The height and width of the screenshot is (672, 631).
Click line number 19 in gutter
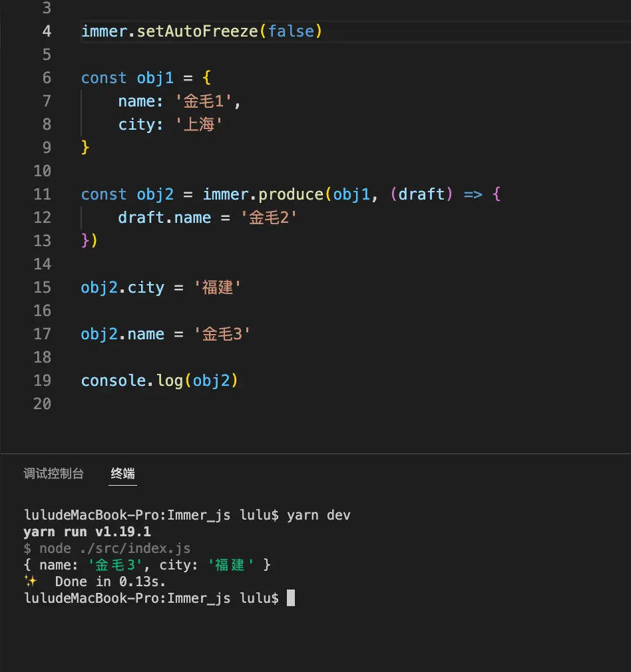click(42, 380)
